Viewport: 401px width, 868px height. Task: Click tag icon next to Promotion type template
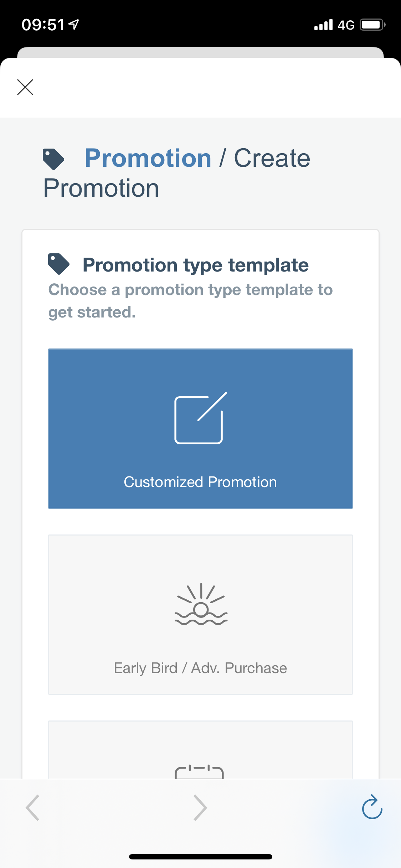point(58,264)
